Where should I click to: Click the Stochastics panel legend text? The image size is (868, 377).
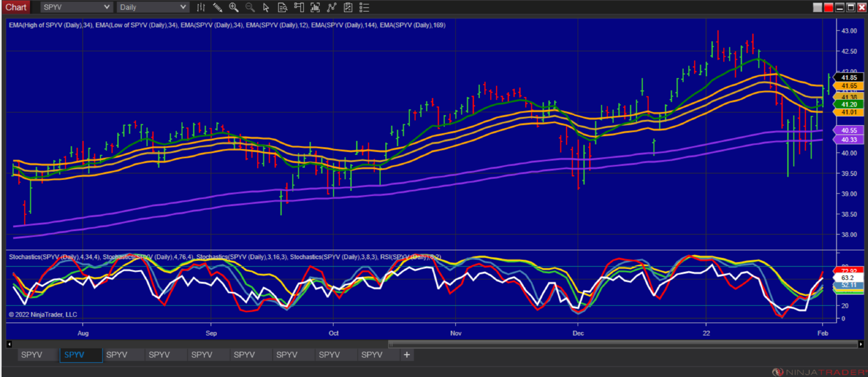[x=225, y=257]
